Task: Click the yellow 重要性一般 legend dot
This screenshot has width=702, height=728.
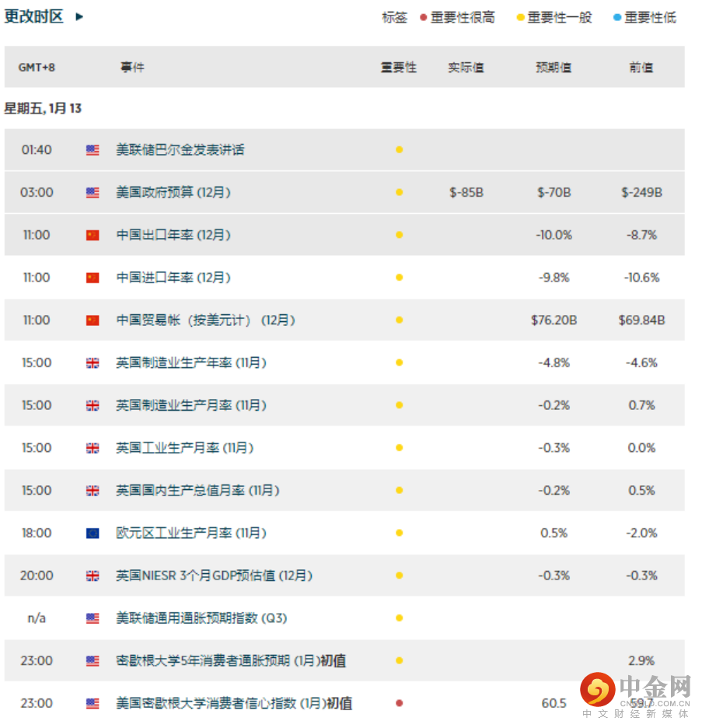Action: tap(520, 18)
